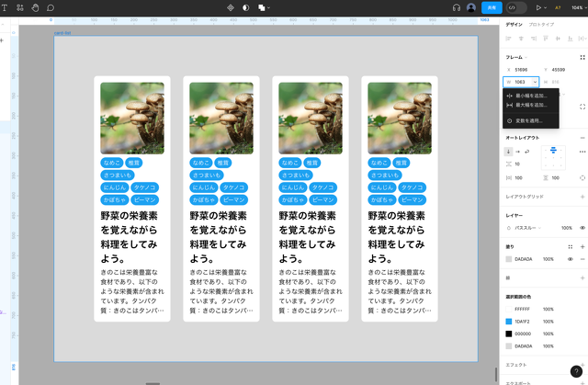Toggle fill DADADA visibility eye icon
The width and height of the screenshot is (588, 385).
(570, 259)
